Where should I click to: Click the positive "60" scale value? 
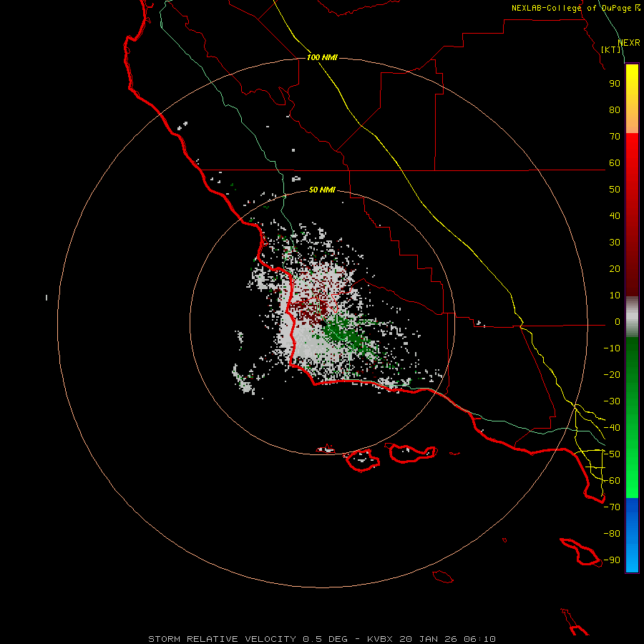pyautogui.click(x=615, y=163)
